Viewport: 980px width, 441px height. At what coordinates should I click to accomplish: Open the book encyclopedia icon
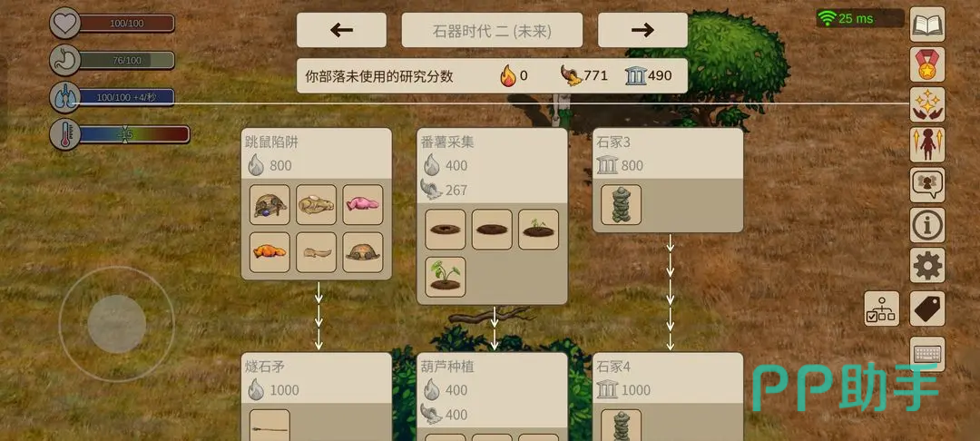coord(926,24)
